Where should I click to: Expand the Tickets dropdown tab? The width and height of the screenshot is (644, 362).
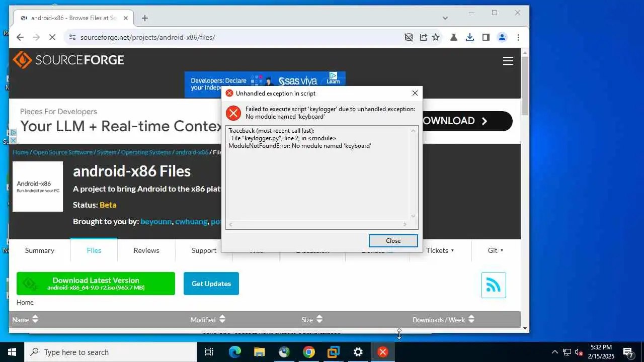(440, 250)
